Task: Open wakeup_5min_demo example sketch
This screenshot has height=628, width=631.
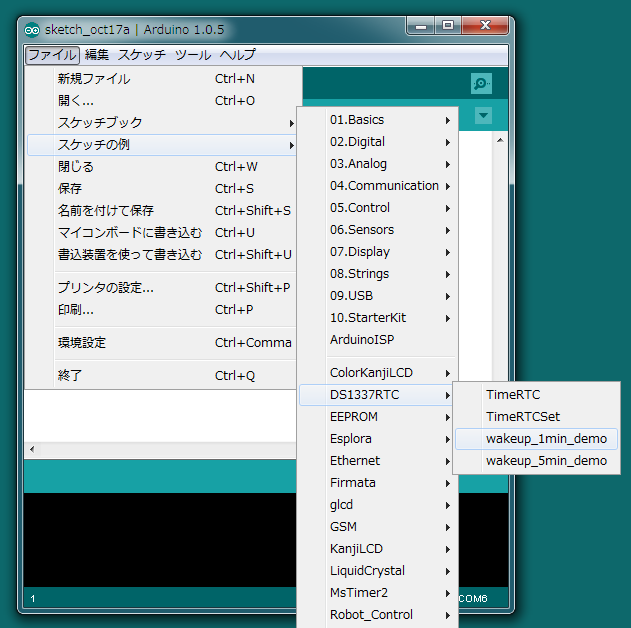Action: [536, 461]
